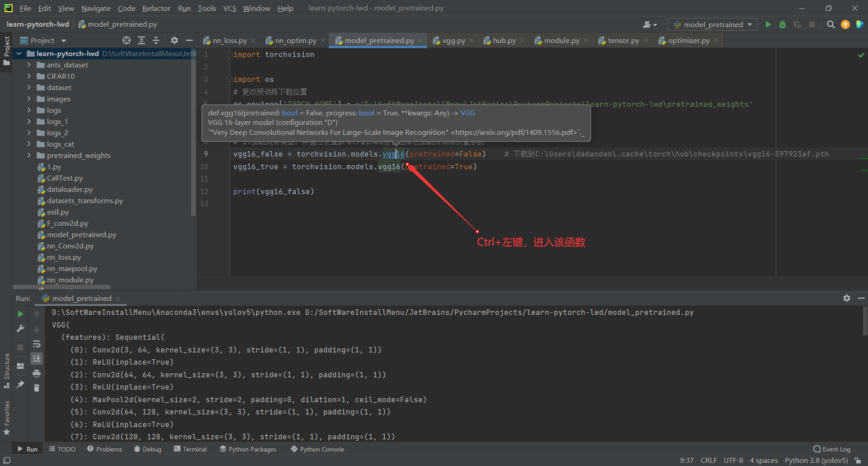Toggle scroll to end in console
This screenshot has width=868, height=466.
click(x=37, y=359)
